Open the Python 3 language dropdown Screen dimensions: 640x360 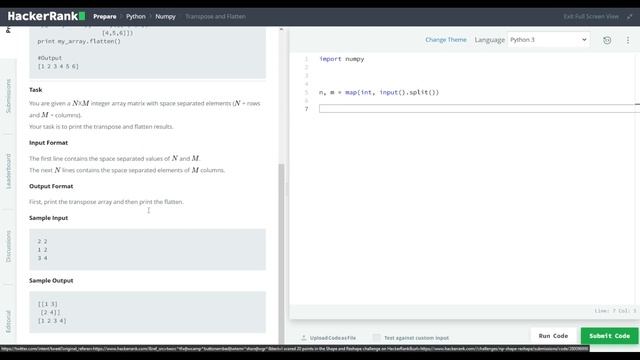pyautogui.click(x=548, y=40)
